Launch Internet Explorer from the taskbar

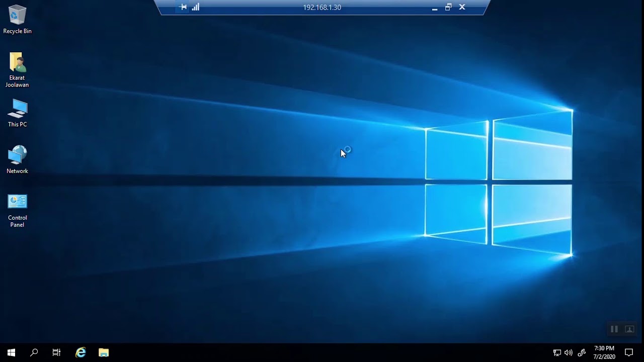click(x=80, y=353)
